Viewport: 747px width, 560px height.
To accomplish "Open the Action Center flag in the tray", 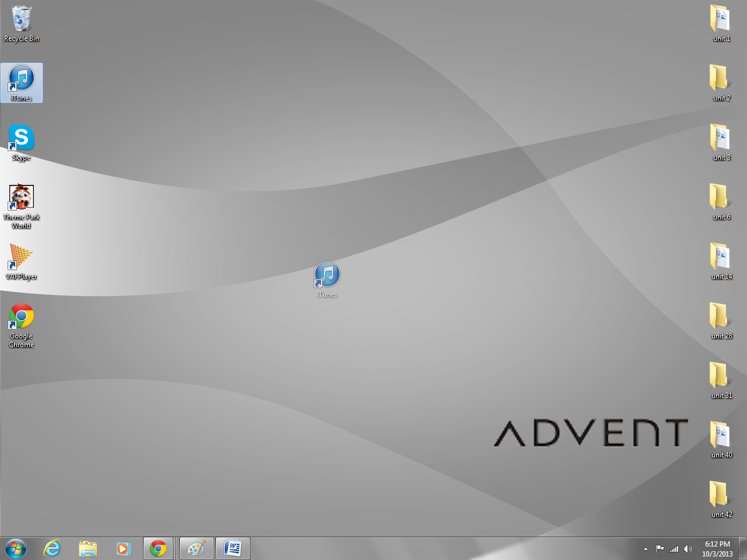I will [659, 548].
